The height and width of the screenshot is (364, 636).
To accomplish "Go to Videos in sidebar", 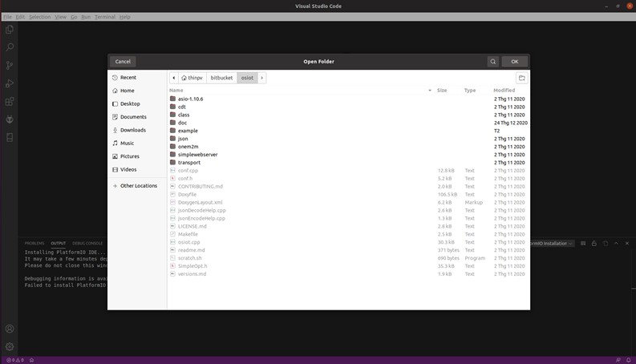I will [x=137, y=169].
